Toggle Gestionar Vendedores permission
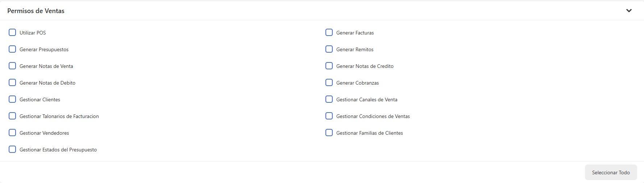This screenshot has width=644, height=183. click(12, 133)
